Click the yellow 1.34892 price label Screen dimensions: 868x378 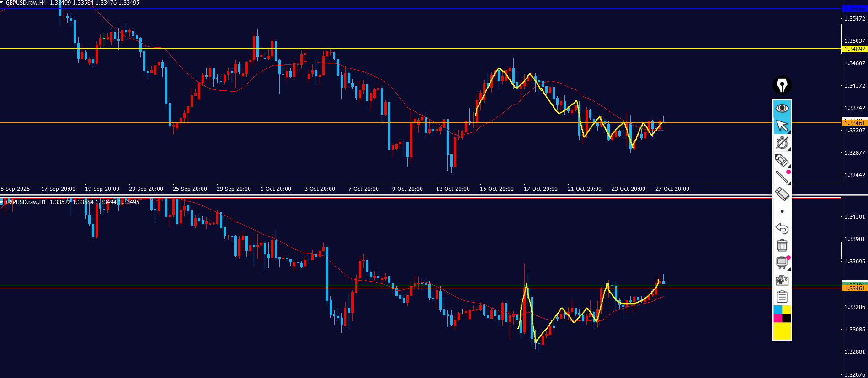click(x=854, y=49)
